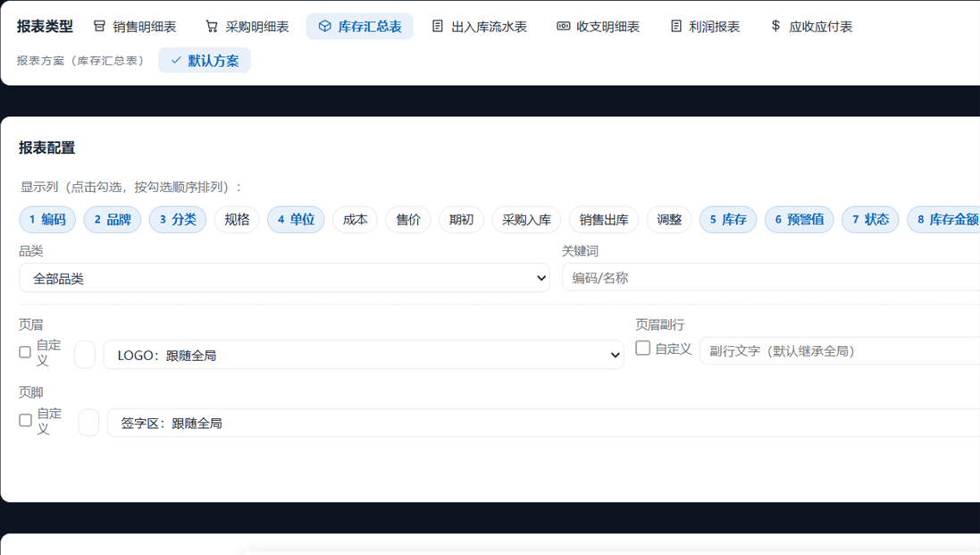
Task: Check the 页眉副行 自定义 checkbox
Action: 642,349
